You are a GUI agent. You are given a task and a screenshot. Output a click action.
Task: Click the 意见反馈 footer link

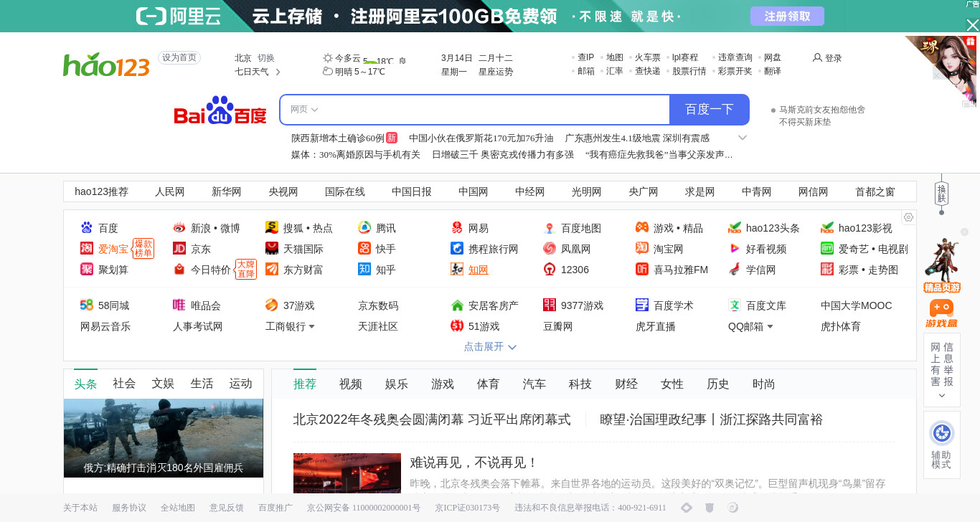(227, 508)
